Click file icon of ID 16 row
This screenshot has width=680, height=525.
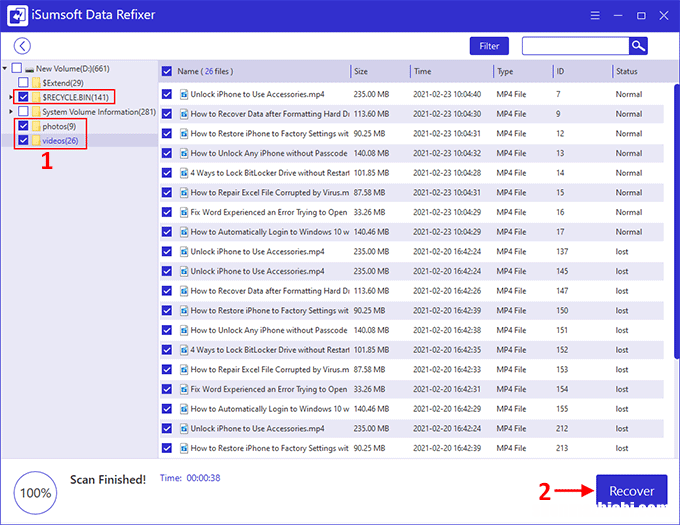pyautogui.click(x=184, y=212)
